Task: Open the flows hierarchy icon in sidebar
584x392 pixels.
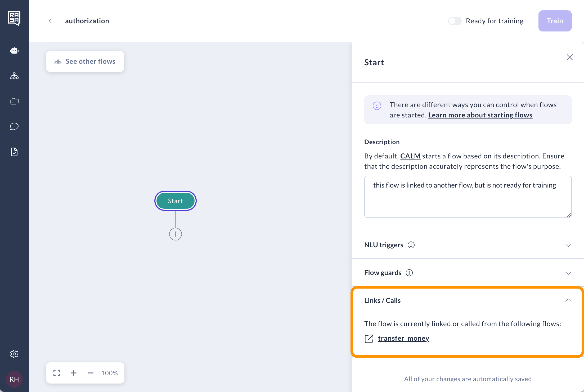Action: click(x=14, y=76)
